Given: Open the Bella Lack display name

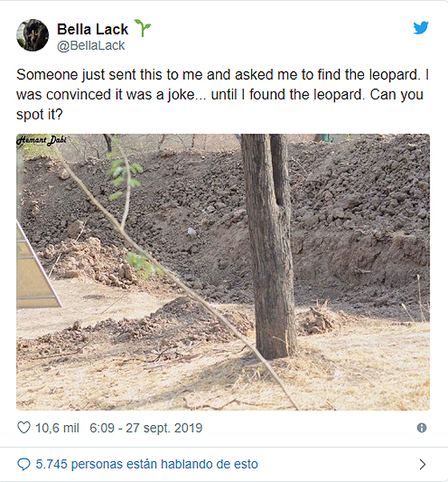Looking at the screenshot, I should [x=93, y=30].
